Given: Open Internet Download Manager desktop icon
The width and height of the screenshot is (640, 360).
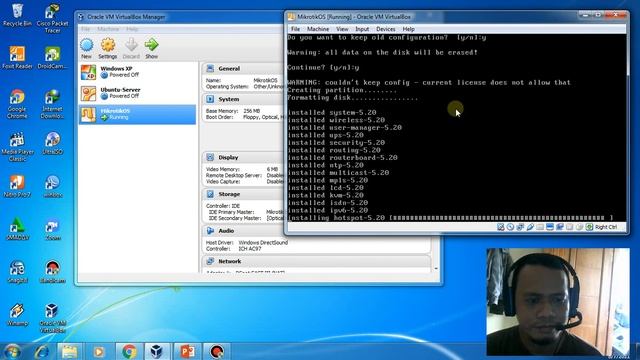Looking at the screenshot, I should click(x=52, y=104).
